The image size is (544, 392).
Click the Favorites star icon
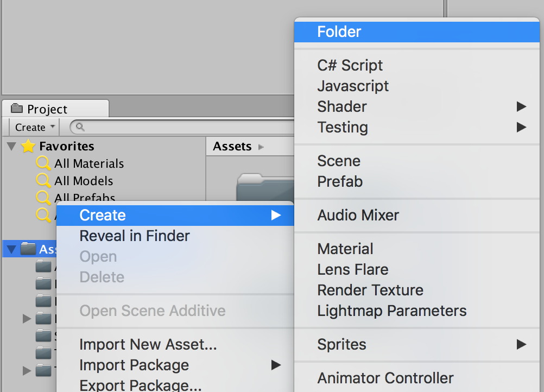pyautogui.click(x=28, y=146)
